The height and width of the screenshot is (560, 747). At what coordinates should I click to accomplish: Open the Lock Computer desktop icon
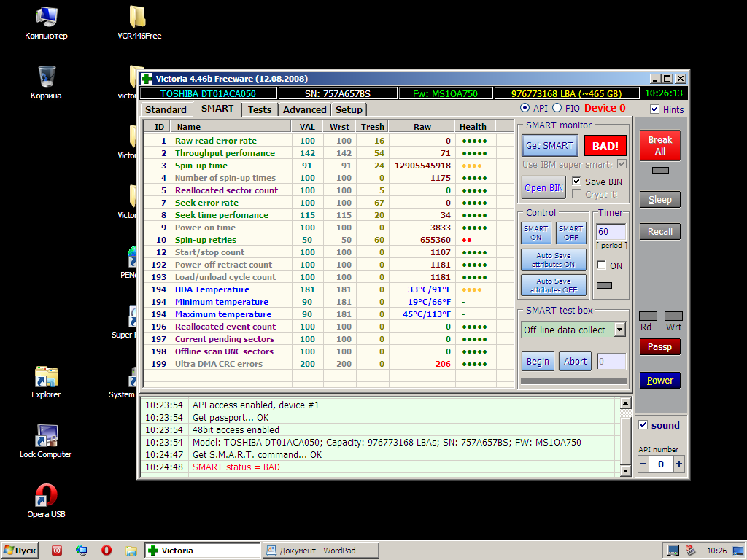click(x=46, y=437)
